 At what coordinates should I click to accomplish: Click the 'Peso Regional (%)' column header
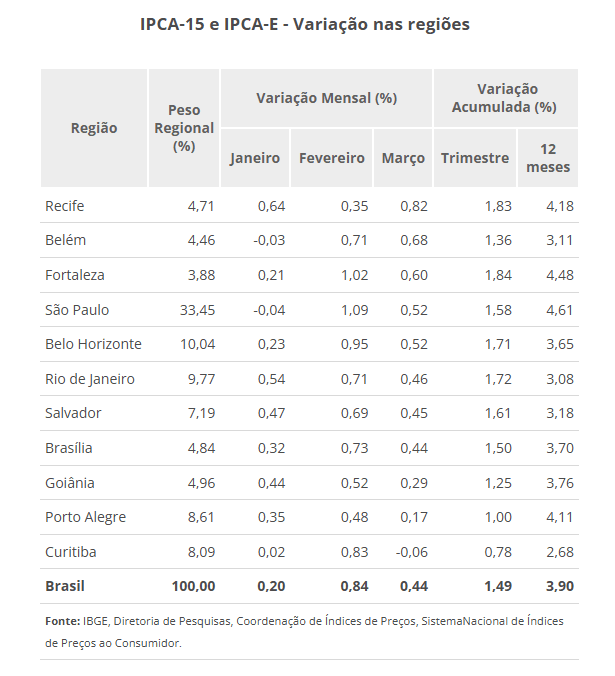(x=184, y=128)
